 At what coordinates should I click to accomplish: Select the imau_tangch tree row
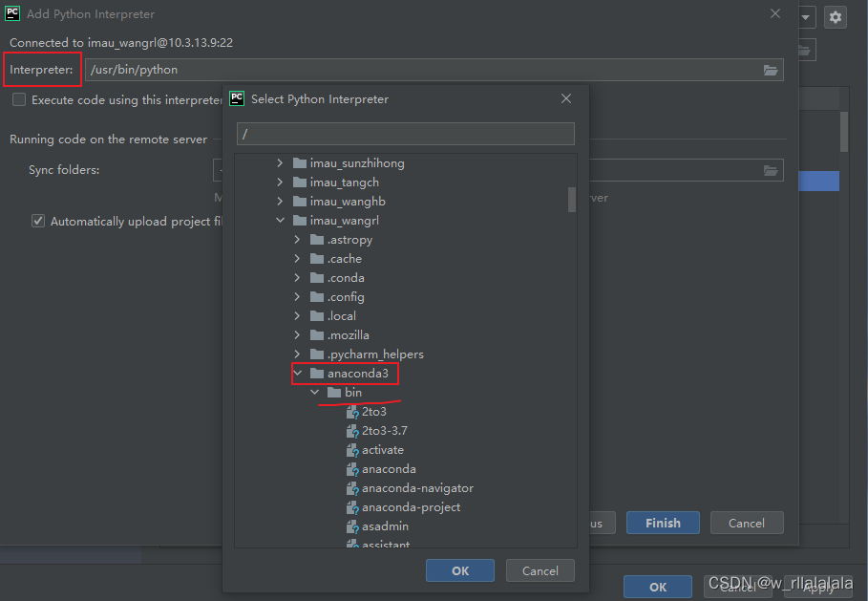[405, 182]
